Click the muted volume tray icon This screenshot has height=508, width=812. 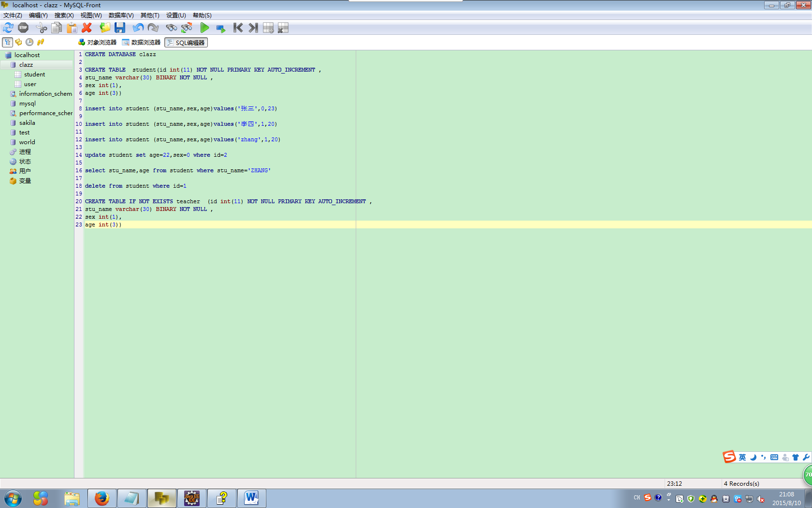pyautogui.click(x=761, y=499)
